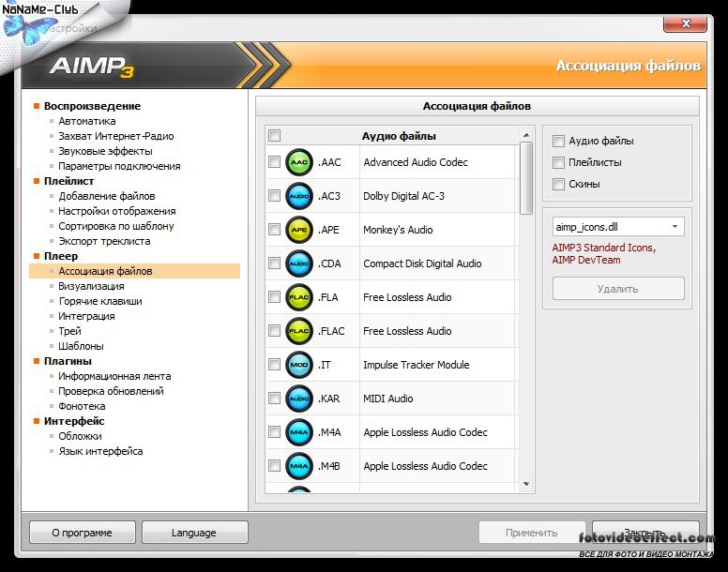Enable association for .AAC files
The width and height of the screenshot is (728, 572).
[274, 162]
